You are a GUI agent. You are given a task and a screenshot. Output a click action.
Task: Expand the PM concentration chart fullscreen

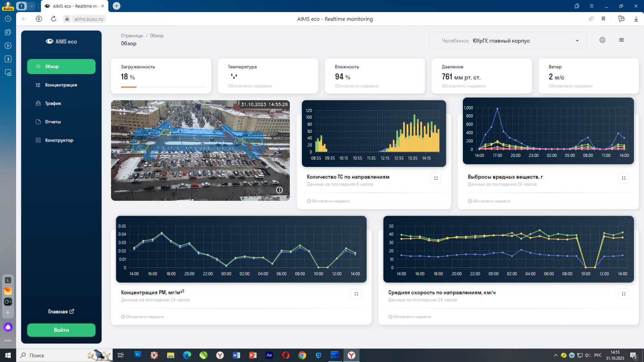[356, 294]
